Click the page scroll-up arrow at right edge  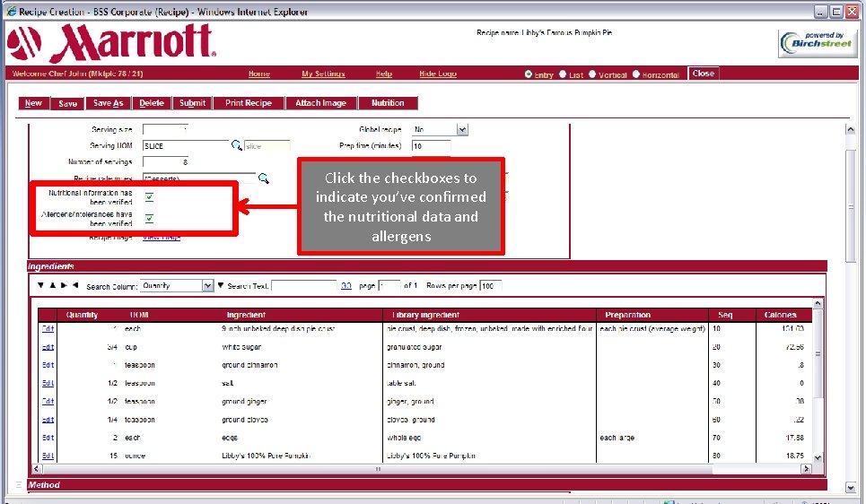pos(851,129)
